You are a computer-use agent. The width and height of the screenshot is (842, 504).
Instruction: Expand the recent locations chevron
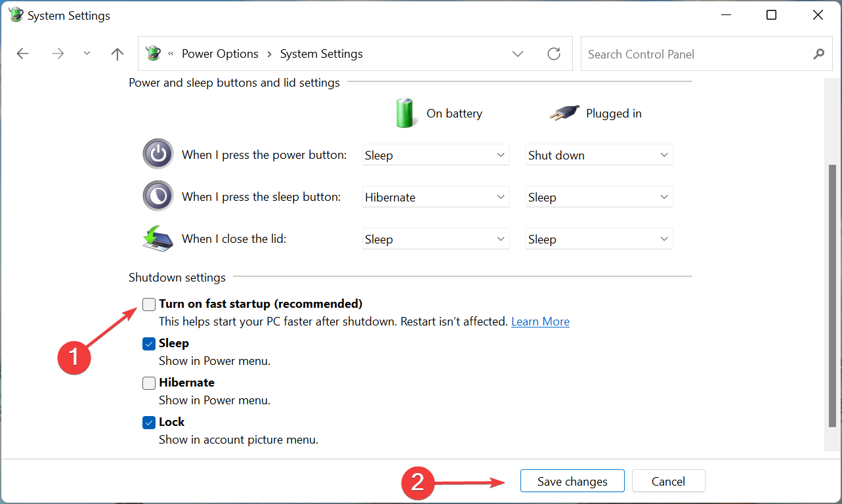pos(87,54)
